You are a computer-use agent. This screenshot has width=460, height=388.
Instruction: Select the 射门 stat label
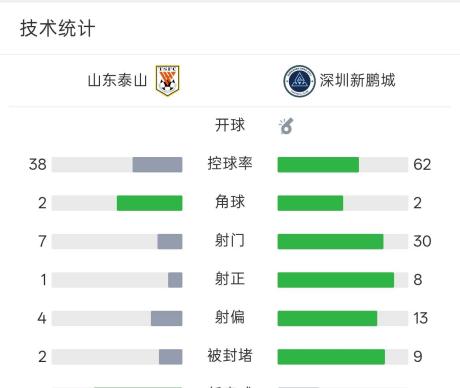coord(230,240)
